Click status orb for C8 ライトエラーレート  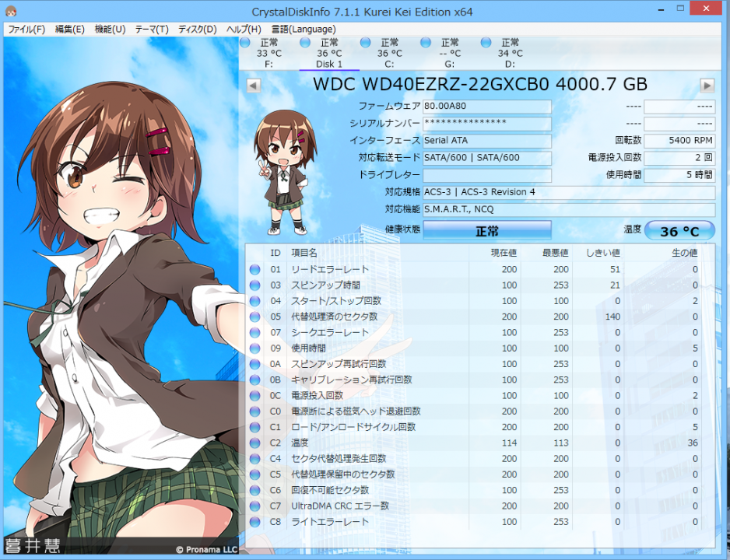pyautogui.click(x=254, y=523)
